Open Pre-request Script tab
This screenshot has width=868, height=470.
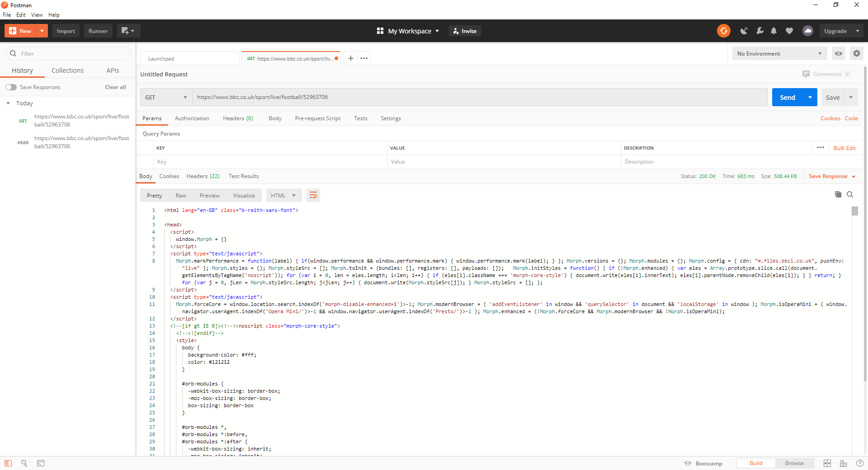tap(318, 118)
